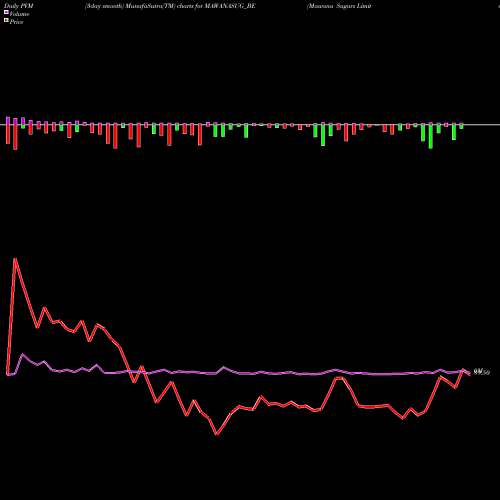The height and width of the screenshot is (500, 500).
Task: Click the 99.50 price value label
Action: tap(482, 372)
